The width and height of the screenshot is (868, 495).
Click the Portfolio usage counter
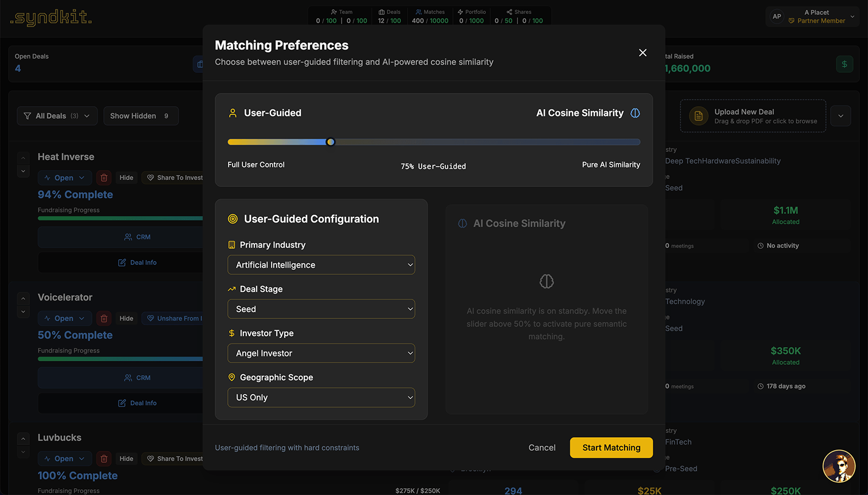coord(471,17)
